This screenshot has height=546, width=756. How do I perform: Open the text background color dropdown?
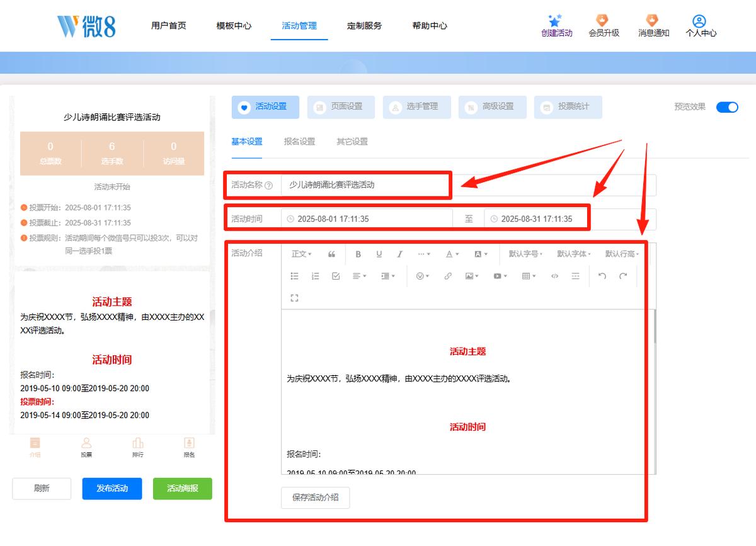point(481,254)
